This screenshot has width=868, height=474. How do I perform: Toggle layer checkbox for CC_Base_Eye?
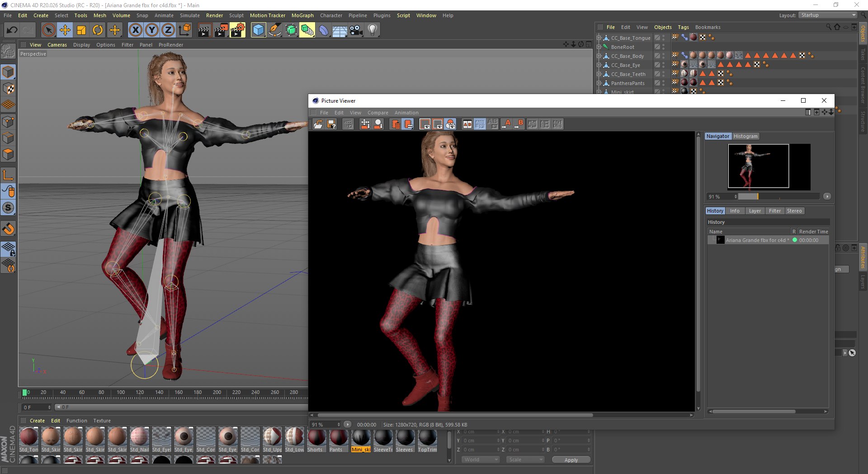coord(657,65)
